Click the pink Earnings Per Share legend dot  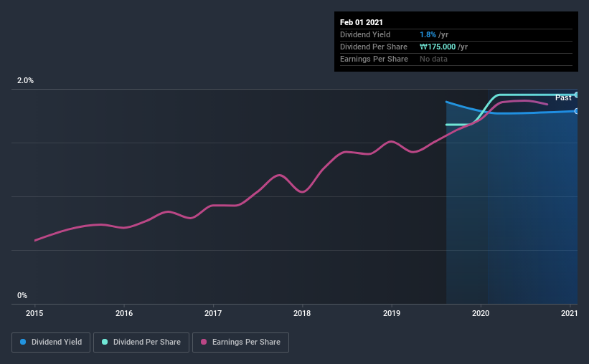(x=204, y=342)
